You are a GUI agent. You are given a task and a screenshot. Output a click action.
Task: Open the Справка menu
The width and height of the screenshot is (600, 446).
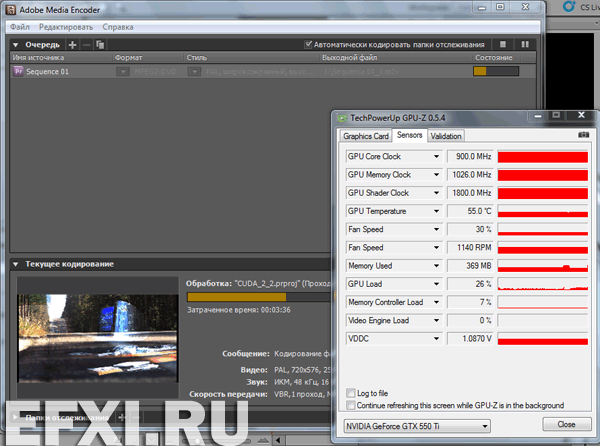click(x=118, y=27)
